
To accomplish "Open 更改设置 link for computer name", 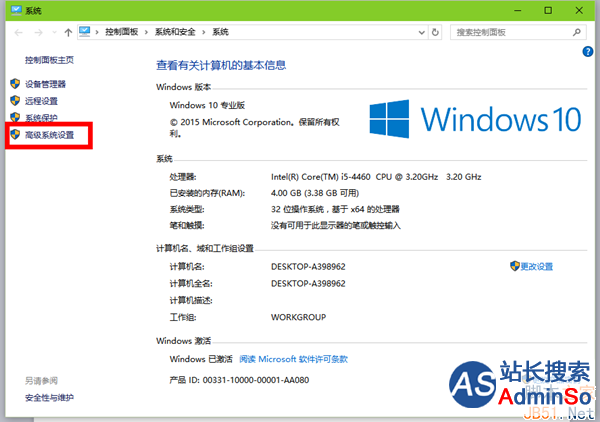I will point(537,267).
